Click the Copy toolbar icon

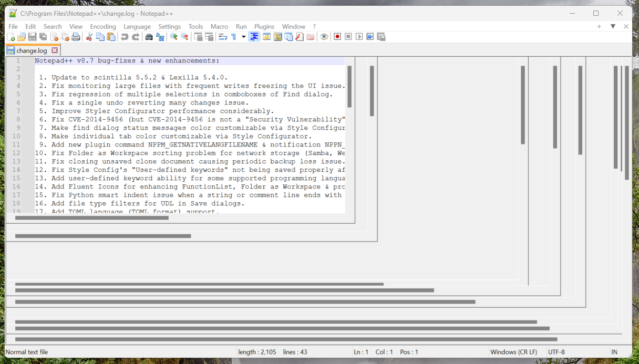point(100,37)
